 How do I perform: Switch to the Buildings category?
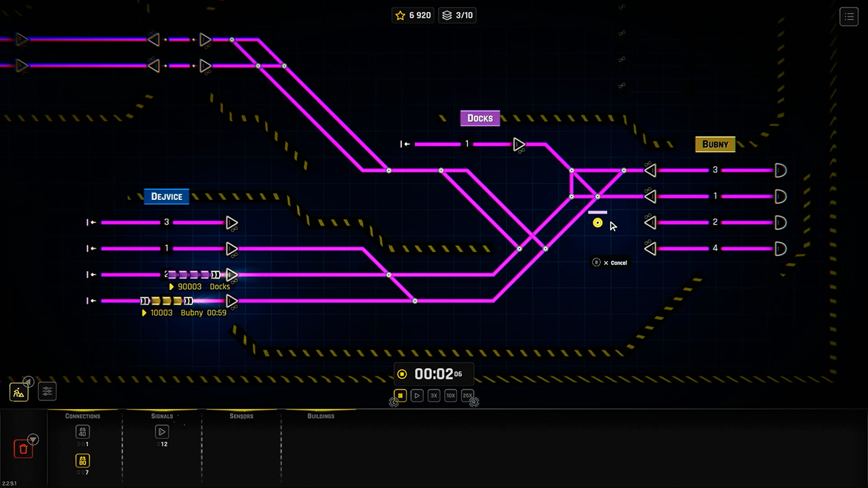pyautogui.click(x=321, y=416)
